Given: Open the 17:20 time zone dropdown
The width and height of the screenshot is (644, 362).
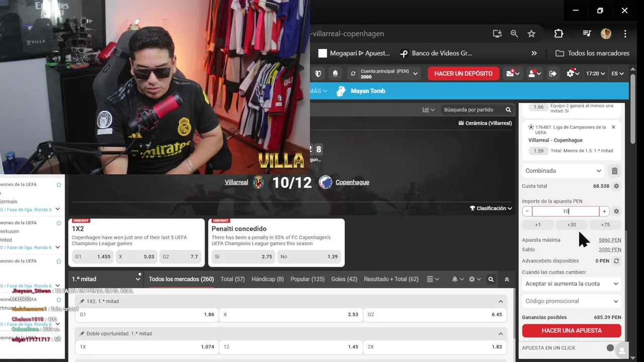Looking at the screenshot, I should (x=595, y=73).
